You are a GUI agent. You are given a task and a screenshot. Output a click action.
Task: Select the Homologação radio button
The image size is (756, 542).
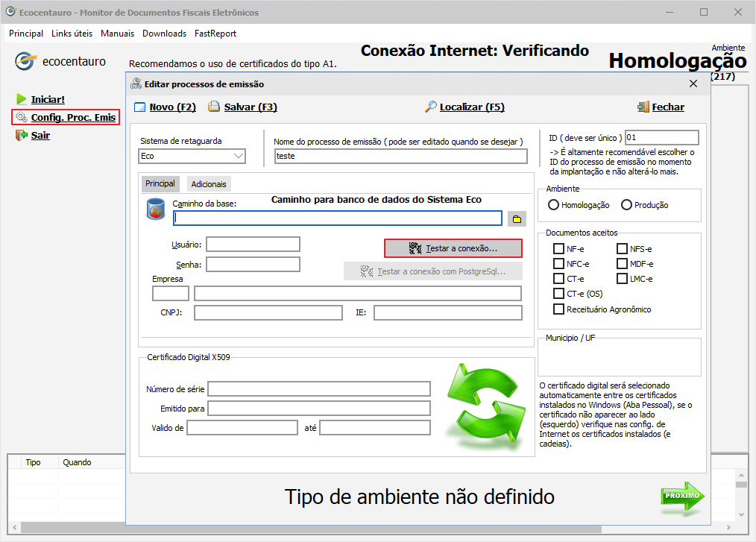click(553, 205)
